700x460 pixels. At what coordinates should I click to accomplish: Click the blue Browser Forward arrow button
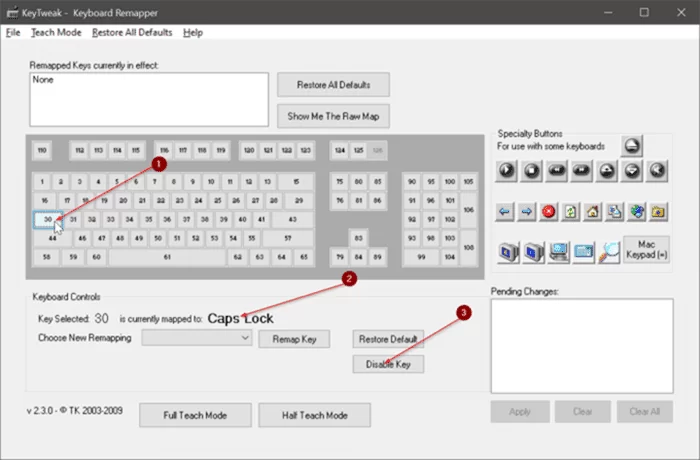pos(526,212)
